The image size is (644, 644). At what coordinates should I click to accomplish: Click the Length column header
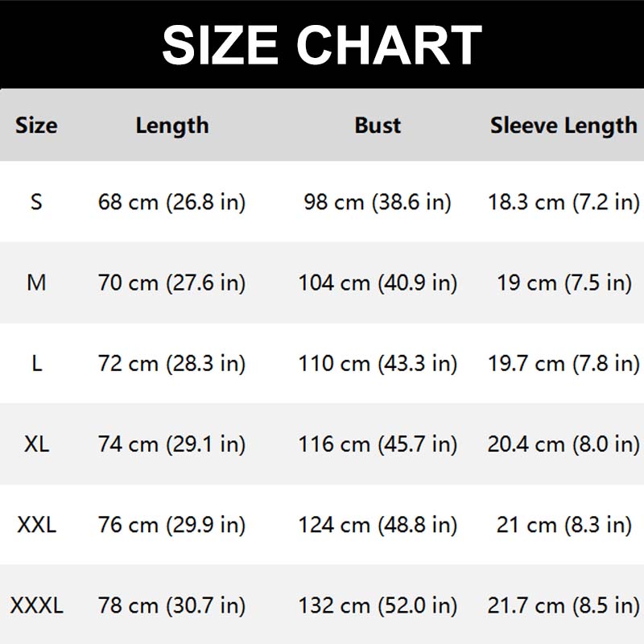(x=171, y=126)
